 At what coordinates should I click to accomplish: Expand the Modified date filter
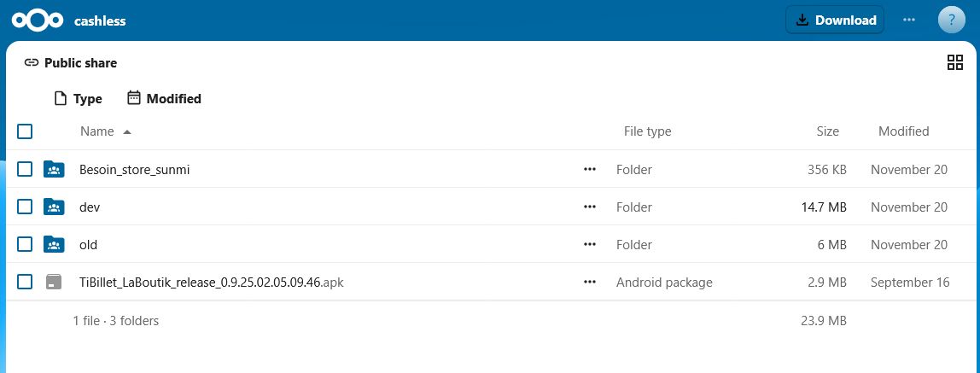click(164, 99)
